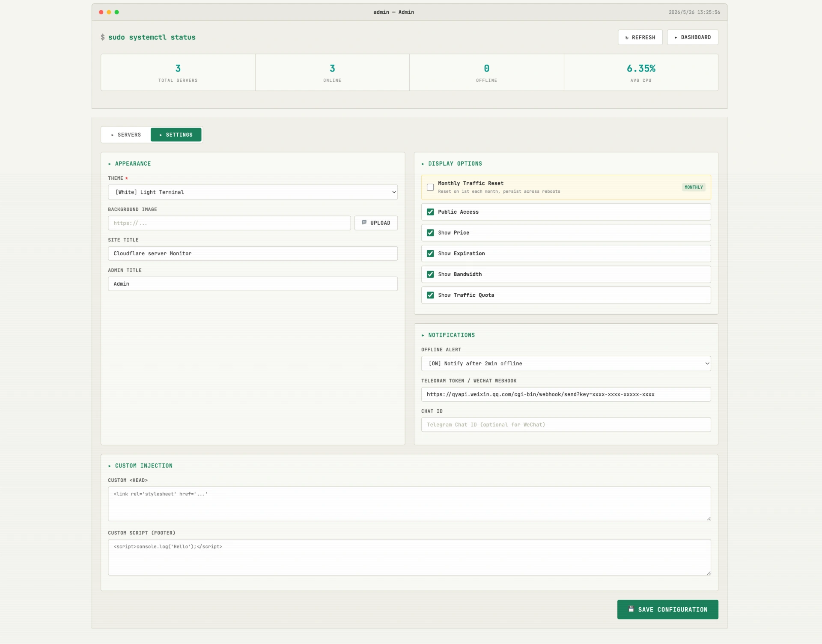The width and height of the screenshot is (822, 644).
Task: Click the resize grip of Custom HEAD textarea
Action: click(x=709, y=519)
